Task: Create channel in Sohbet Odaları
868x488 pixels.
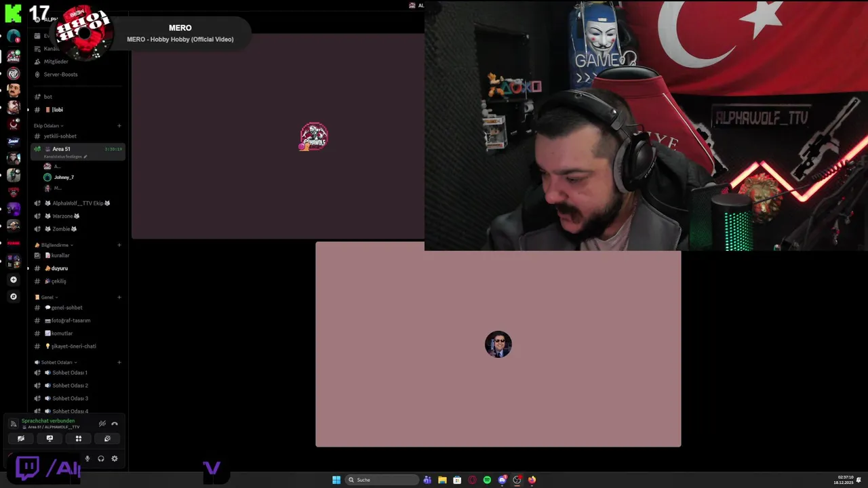Action: click(119, 362)
